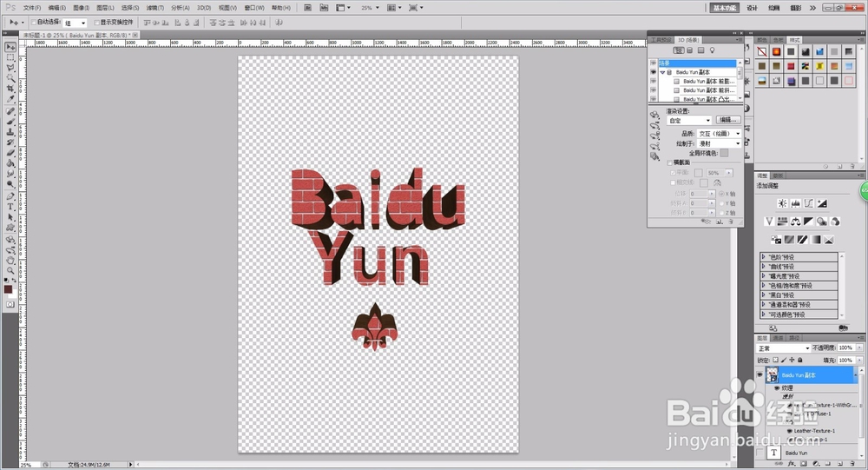Launch Bridge from the top bar
This screenshot has width=868, height=470.
pos(308,8)
